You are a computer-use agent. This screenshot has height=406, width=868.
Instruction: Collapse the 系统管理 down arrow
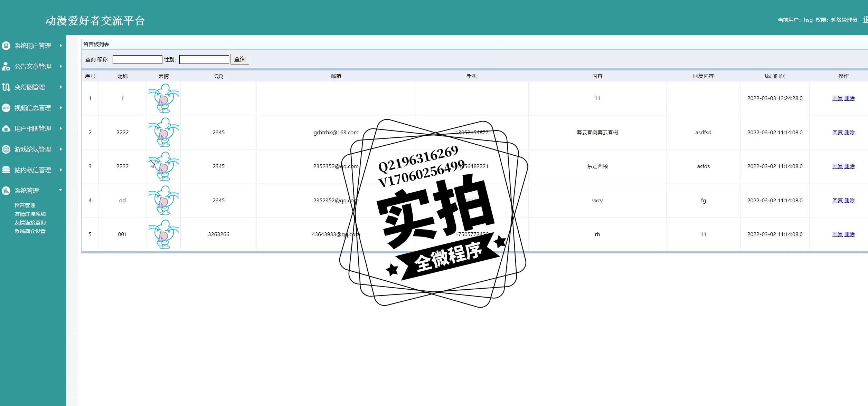(x=60, y=190)
